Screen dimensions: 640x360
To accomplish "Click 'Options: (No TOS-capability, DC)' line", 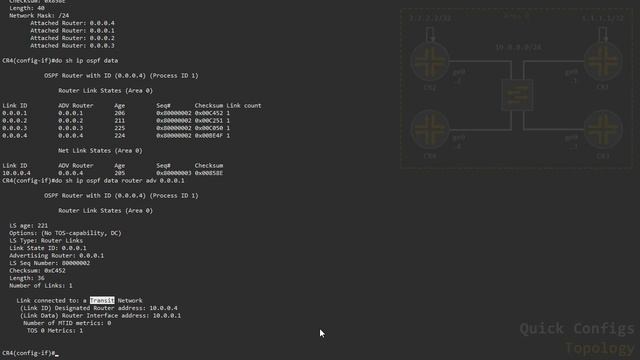I will (65, 233).
